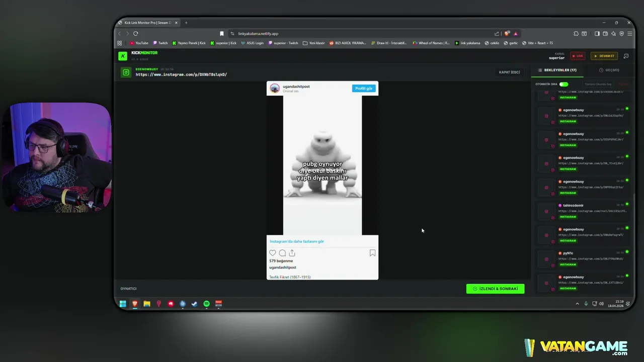Click the taskbar volume speaker icon
Image resolution: width=644 pixels, height=362 pixels.
coord(601,304)
